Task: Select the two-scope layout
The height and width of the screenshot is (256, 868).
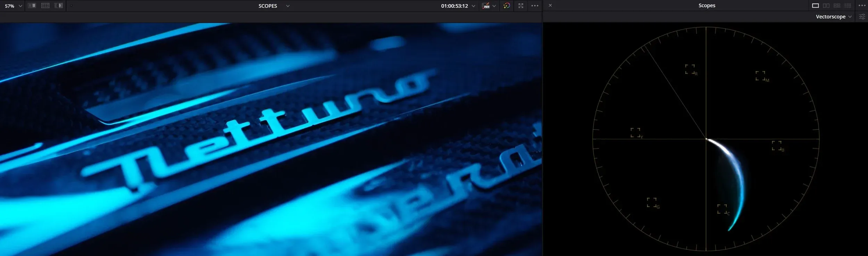Action: [826, 6]
